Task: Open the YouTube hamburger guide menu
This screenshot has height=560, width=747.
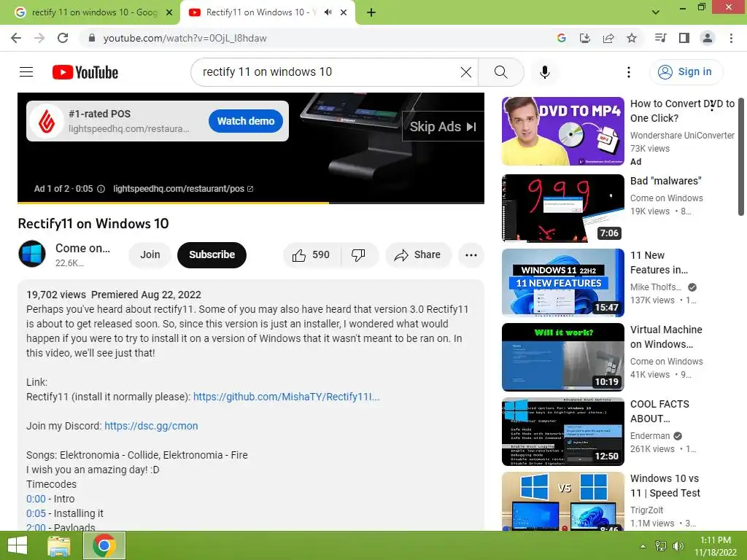Action: pos(26,72)
